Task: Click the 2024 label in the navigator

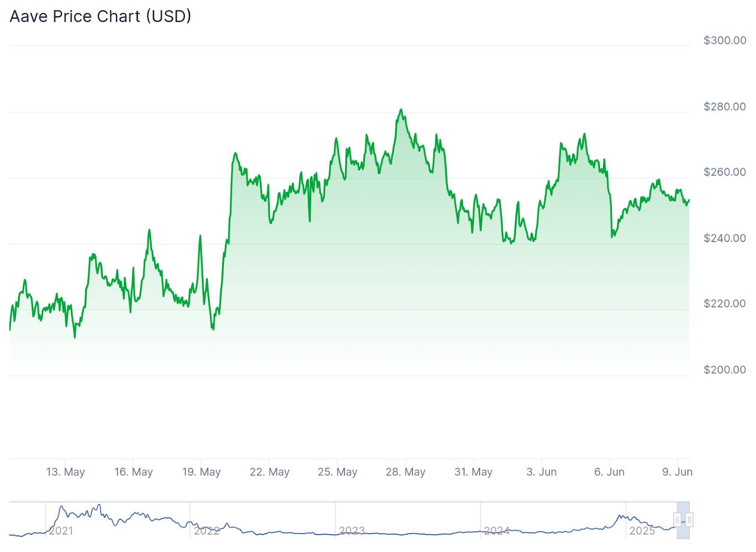Action: (497, 531)
